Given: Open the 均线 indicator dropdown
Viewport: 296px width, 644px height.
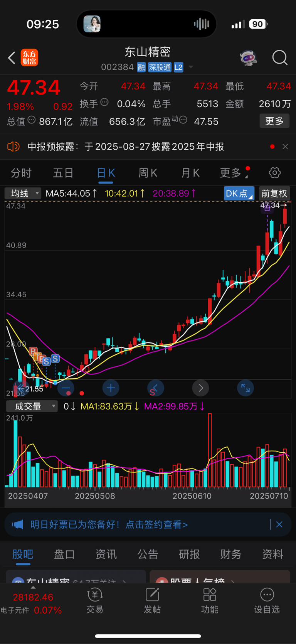Looking at the screenshot, I should [x=23, y=193].
